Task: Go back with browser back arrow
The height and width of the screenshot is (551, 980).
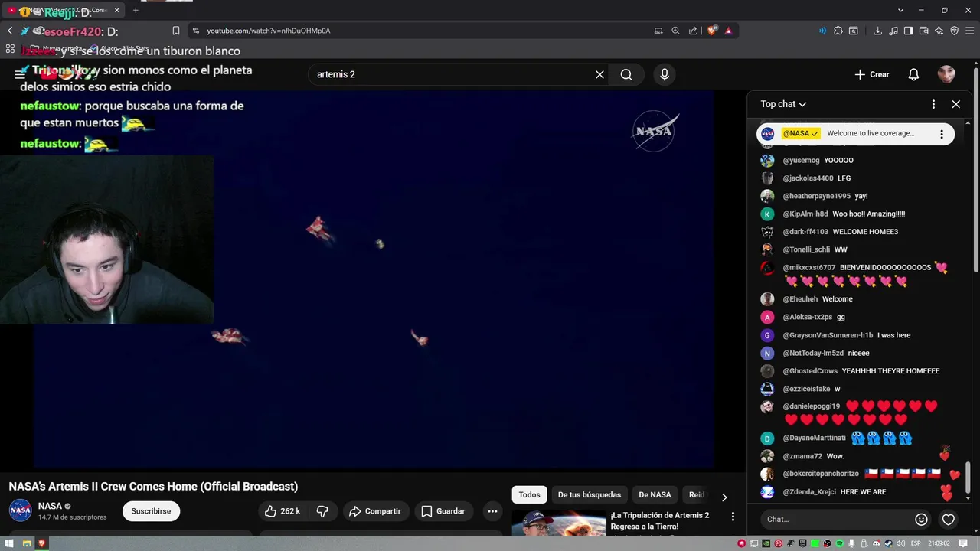Action: point(10,31)
